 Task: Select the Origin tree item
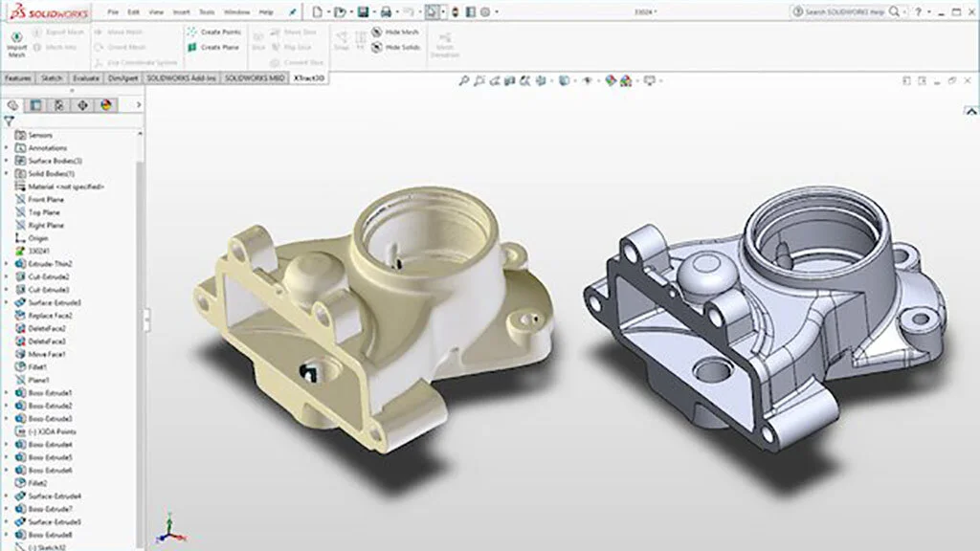pyautogui.click(x=32, y=238)
